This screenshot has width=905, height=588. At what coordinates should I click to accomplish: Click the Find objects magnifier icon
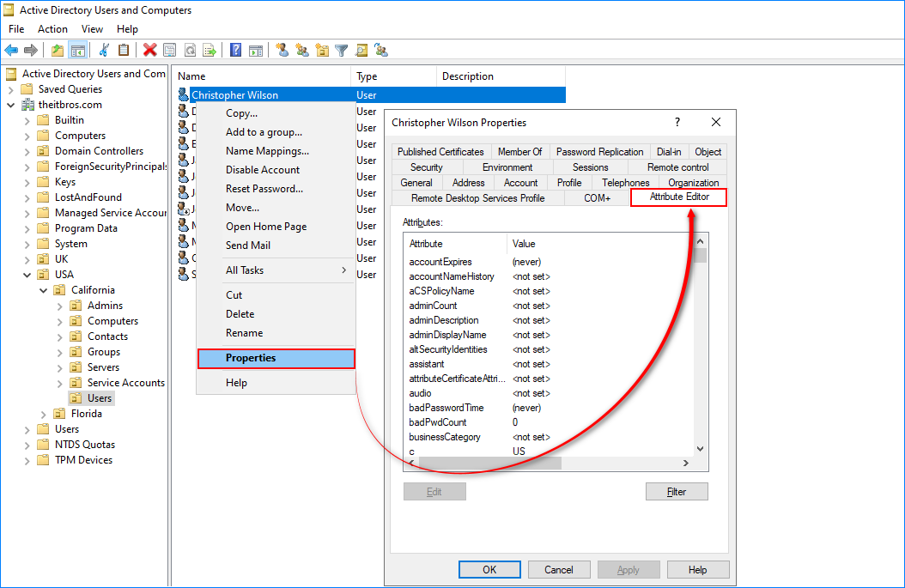361,50
